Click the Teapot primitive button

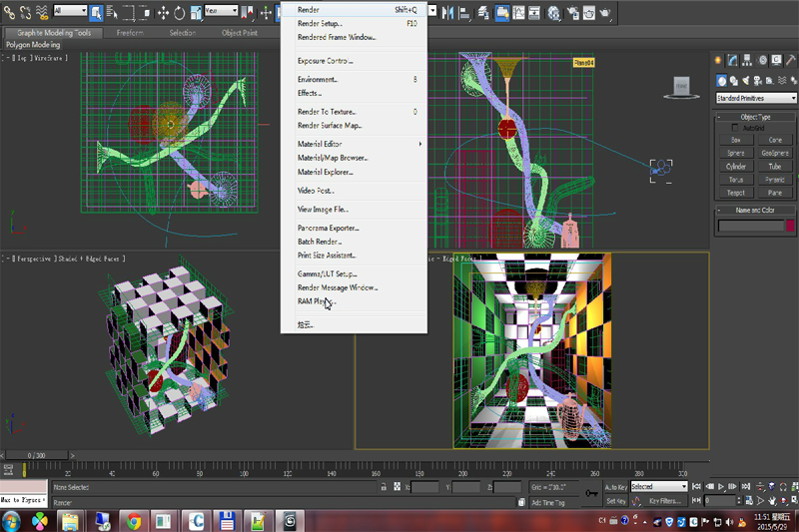pos(736,193)
